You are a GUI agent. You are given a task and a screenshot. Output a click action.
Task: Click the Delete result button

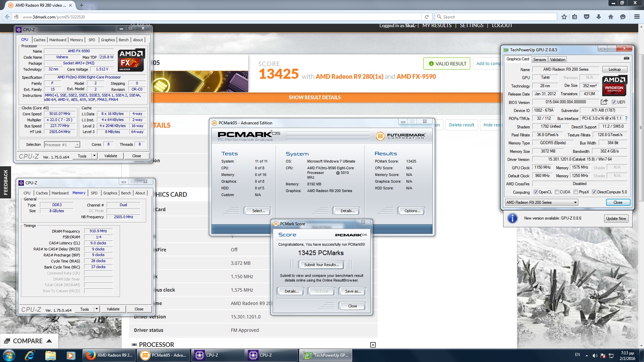[462, 125]
